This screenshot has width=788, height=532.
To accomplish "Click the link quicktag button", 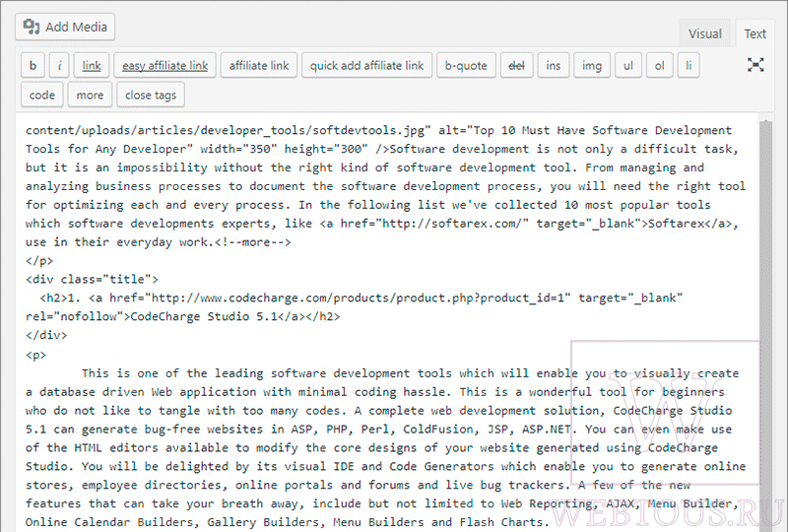I will [x=92, y=65].
